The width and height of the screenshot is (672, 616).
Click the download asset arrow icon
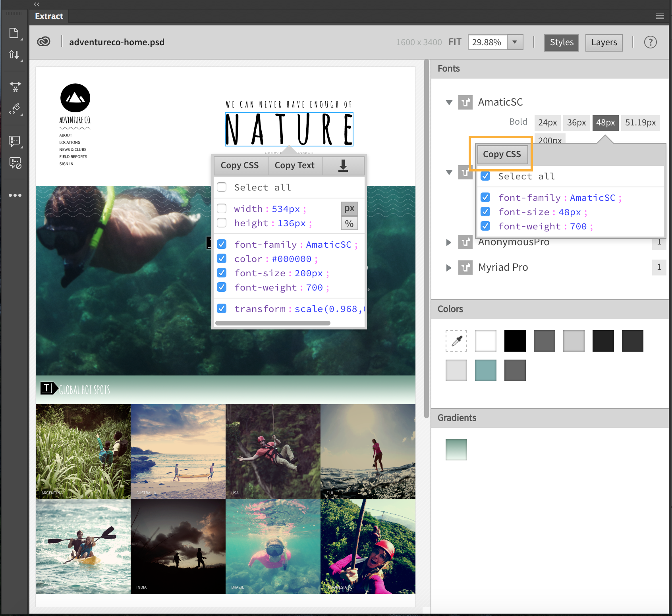coord(343,166)
